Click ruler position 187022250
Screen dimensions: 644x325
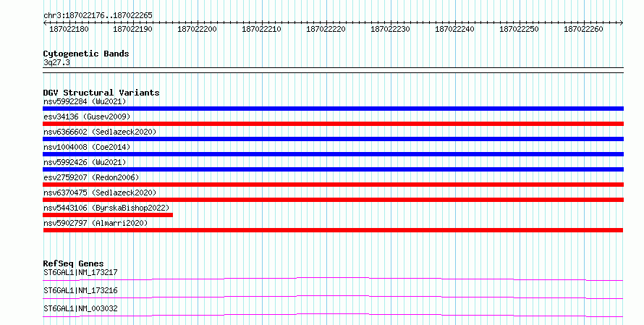(519, 29)
